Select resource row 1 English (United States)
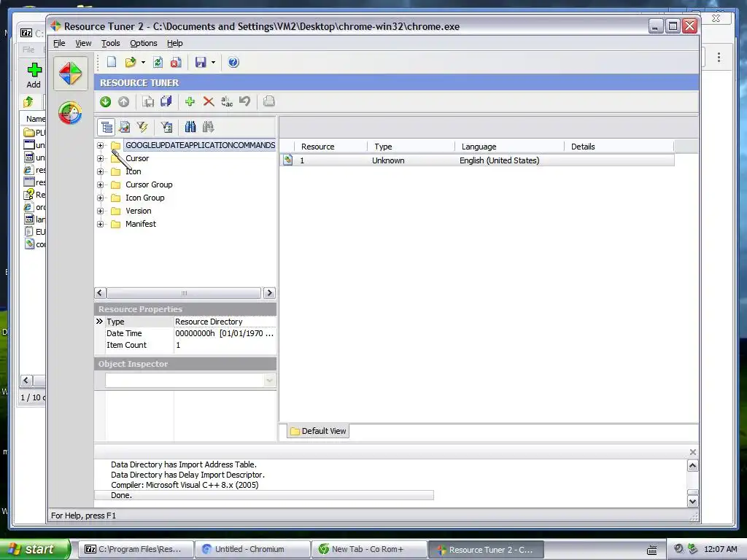 coord(477,160)
